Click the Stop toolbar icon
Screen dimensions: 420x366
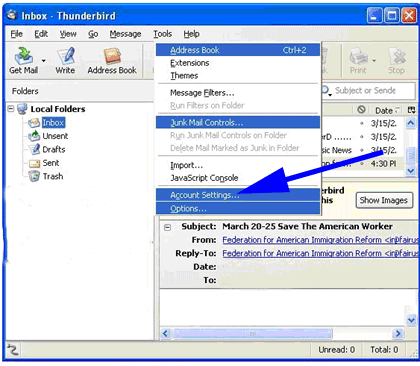coord(397,56)
